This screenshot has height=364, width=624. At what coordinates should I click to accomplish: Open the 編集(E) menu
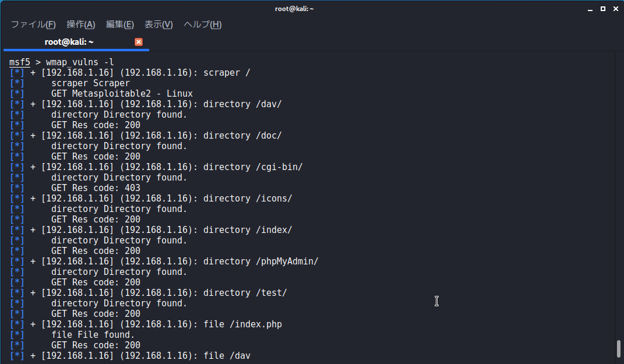coord(120,24)
